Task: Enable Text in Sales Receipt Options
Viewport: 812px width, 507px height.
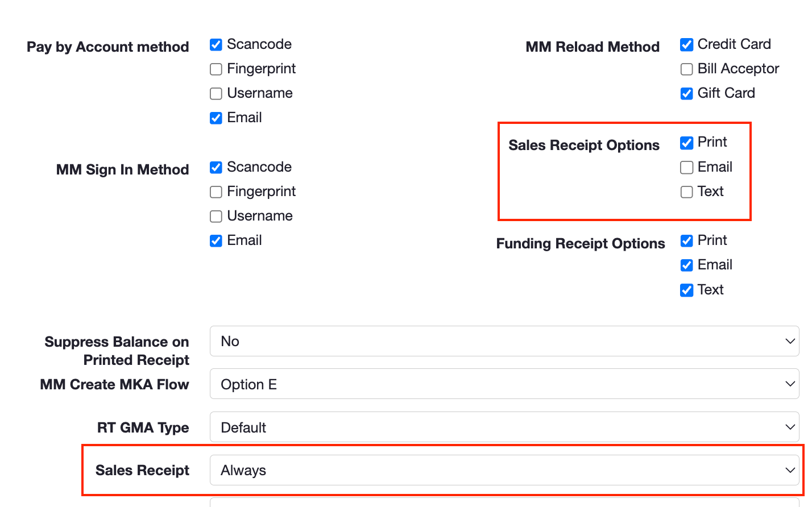Action: pos(687,192)
